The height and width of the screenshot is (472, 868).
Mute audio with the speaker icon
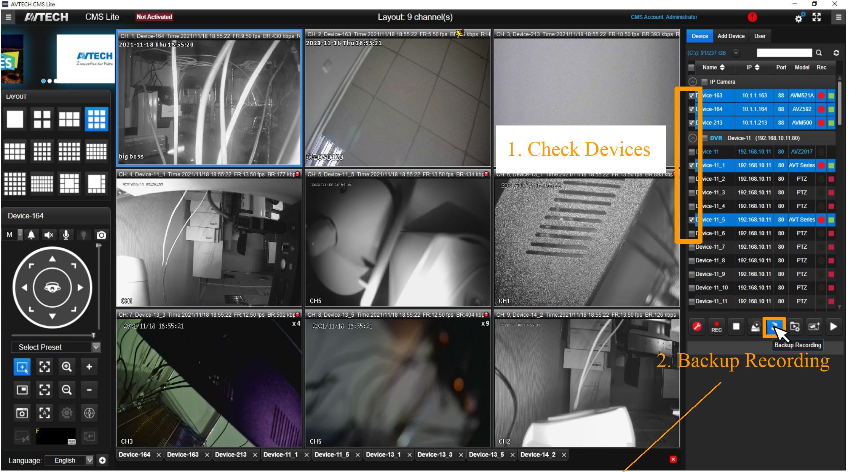tap(49, 235)
